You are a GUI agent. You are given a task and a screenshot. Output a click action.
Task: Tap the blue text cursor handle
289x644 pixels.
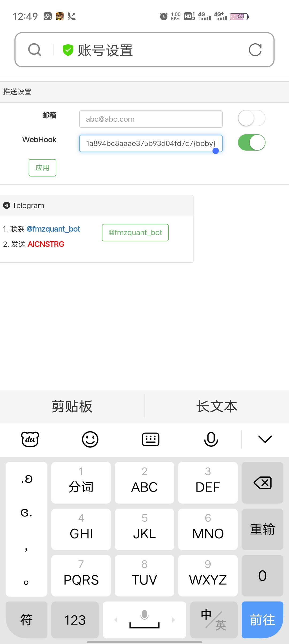216,151
